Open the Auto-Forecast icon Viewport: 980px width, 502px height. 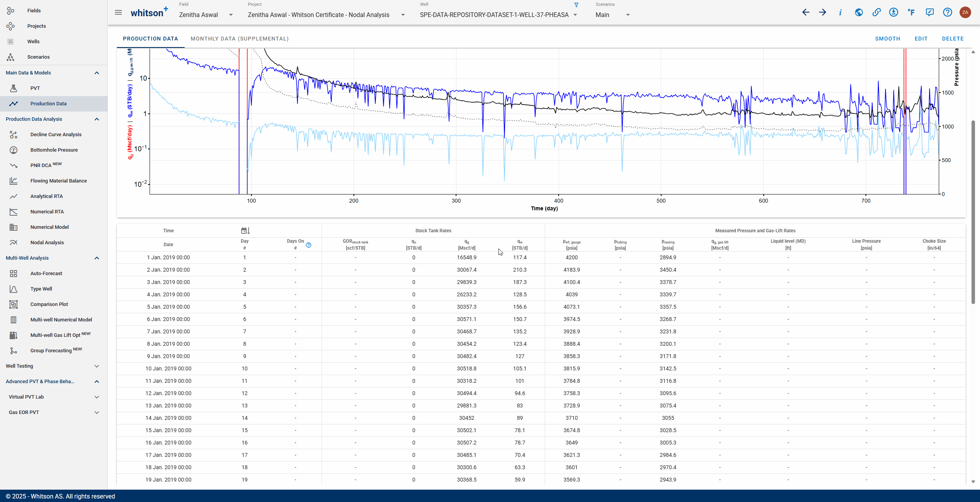tap(13, 273)
